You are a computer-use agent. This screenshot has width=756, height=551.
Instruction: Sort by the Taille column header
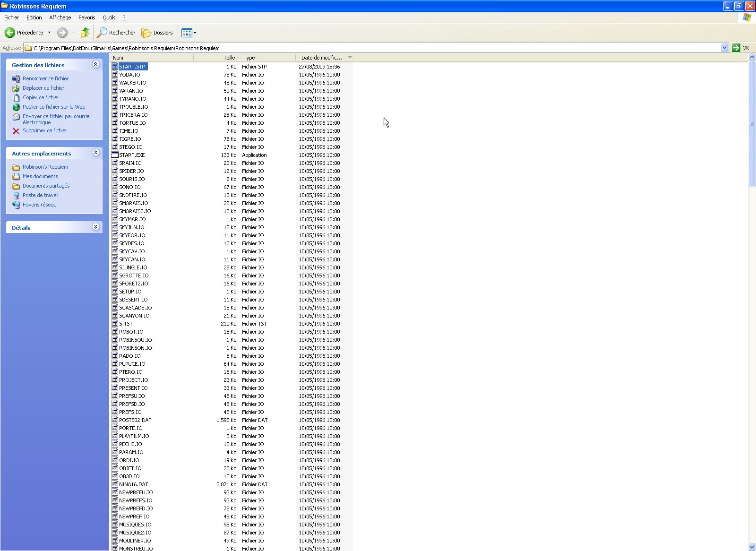coord(216,58)
